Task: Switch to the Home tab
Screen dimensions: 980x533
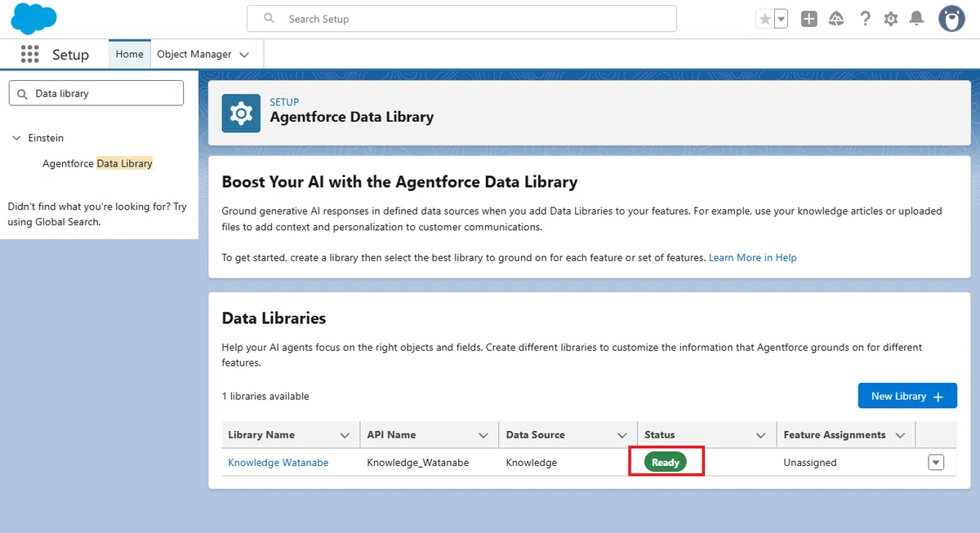Action: pyautogui.click(x=130, y=54)
